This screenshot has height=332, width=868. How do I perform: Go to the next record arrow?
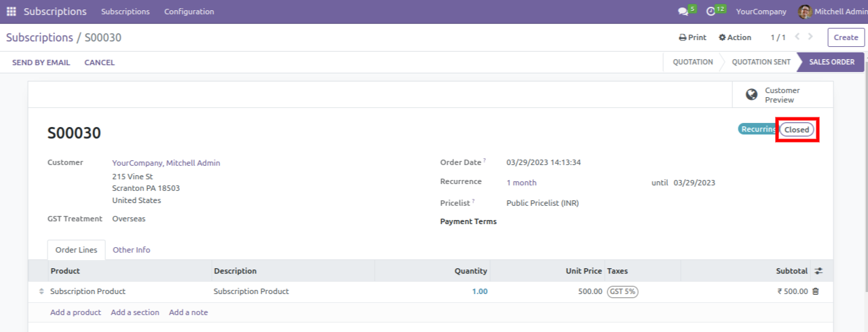810,37
